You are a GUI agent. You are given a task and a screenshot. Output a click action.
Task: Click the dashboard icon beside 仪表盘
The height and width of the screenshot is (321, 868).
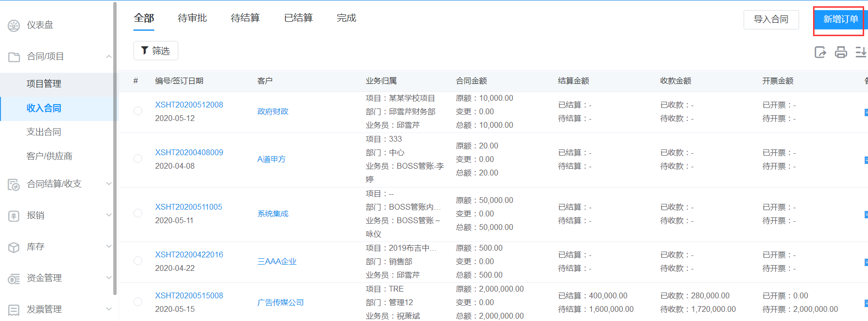tap(14, 26)
